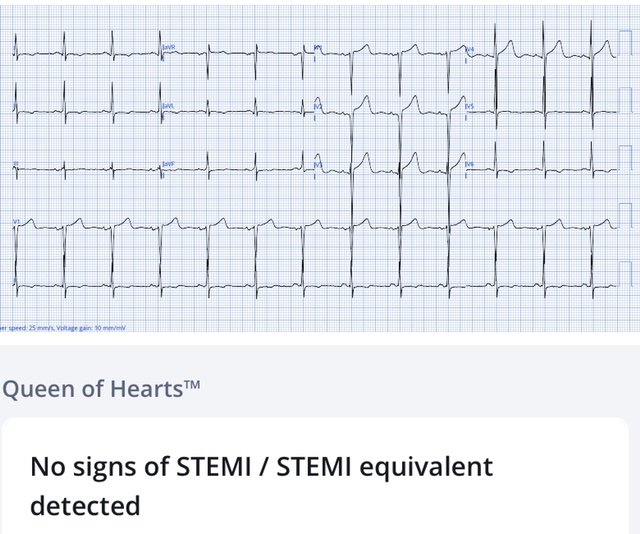Select the V5 lead label
This screenshot has width=640, height=534.
(x=469, y=105)
